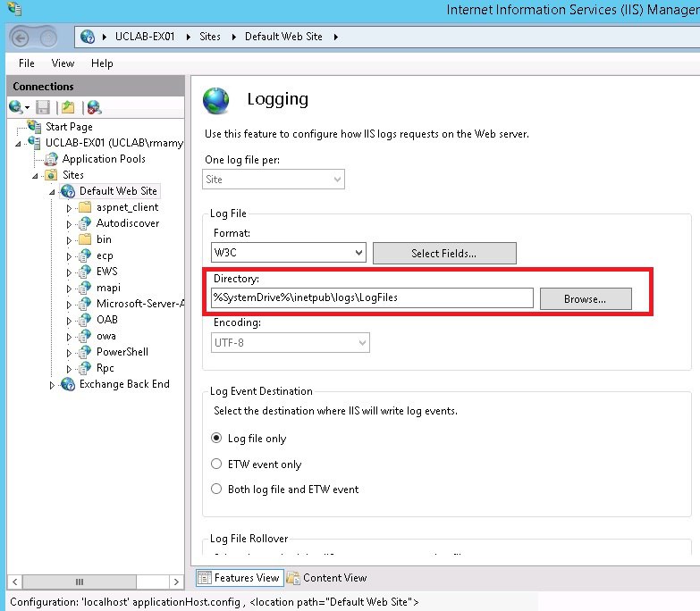
Task: Click the Back navigation arrow button
Action: coord(20,38)
